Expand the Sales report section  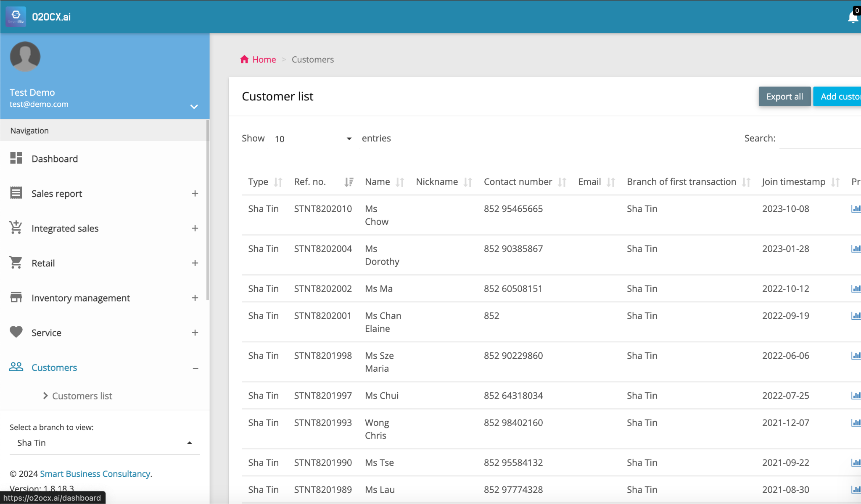click(x=195, y=193)
